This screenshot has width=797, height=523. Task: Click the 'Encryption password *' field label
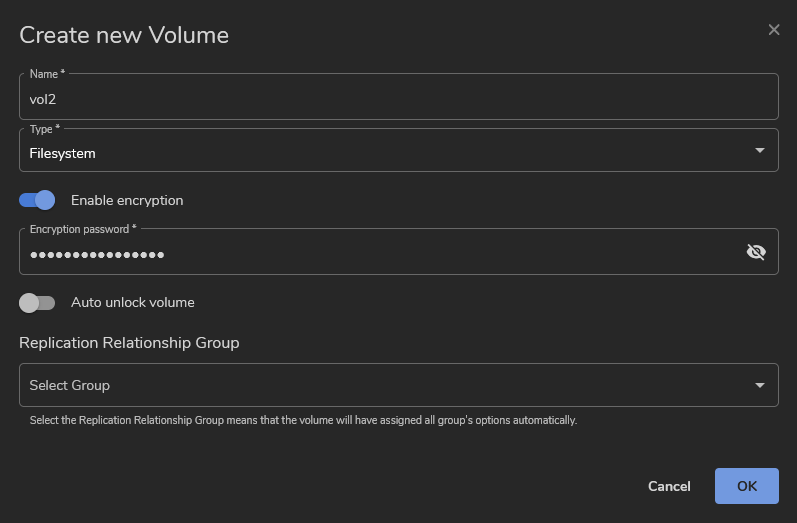[83, 229]
